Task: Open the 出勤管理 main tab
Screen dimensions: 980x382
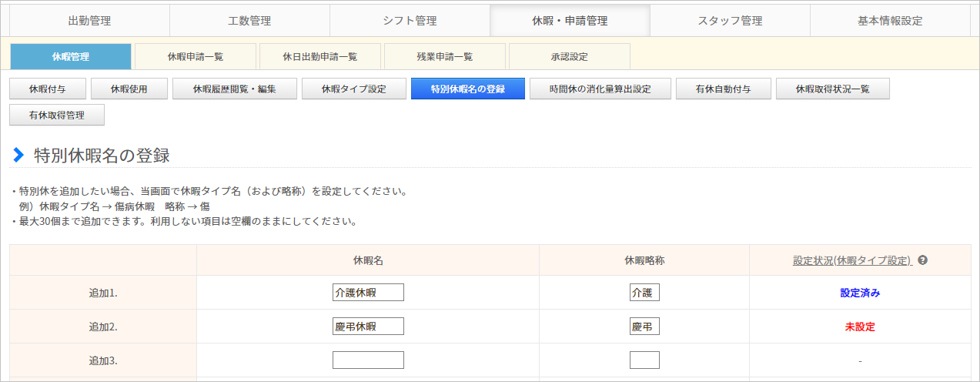Action: coord(89,21)
